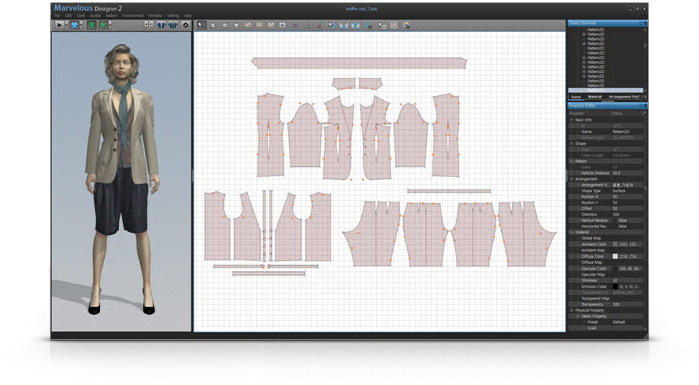Viewport: 699px width, 385px height.
Task: Choose the highlighted arrow select tool in 2D toolbar
Action: [201, 25]
